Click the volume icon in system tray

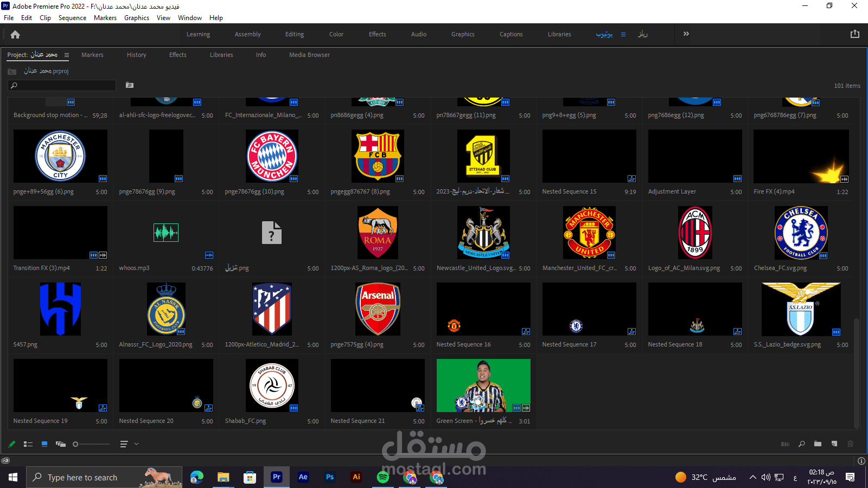tap(765, 477)
